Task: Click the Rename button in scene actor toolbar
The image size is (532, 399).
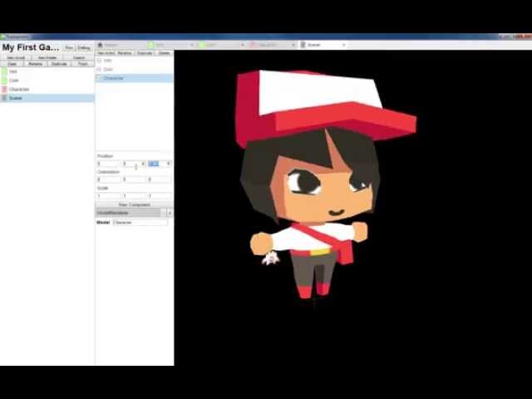Action: click(125, 53)
